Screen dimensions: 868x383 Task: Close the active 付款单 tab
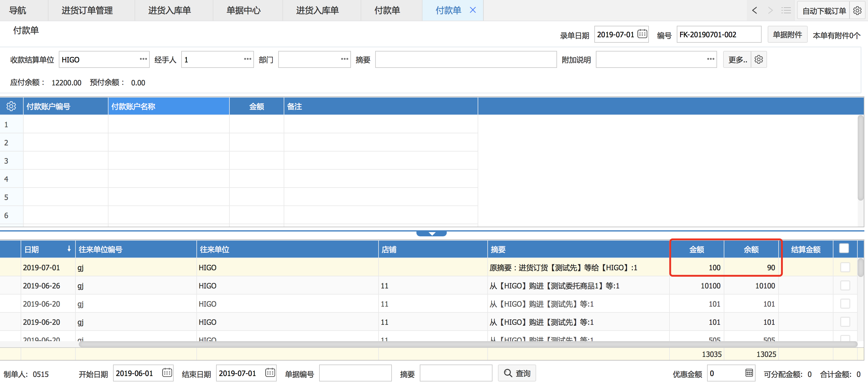coord(473,10)
